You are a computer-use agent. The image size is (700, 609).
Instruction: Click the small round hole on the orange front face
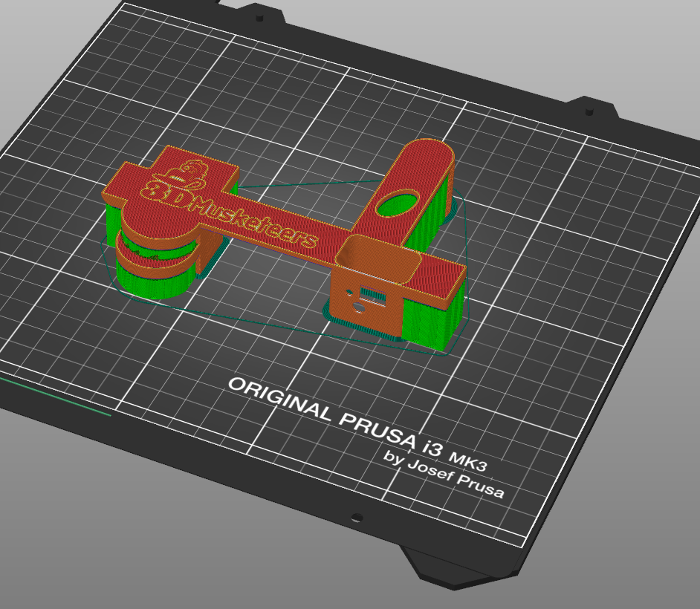coord(358,307)
